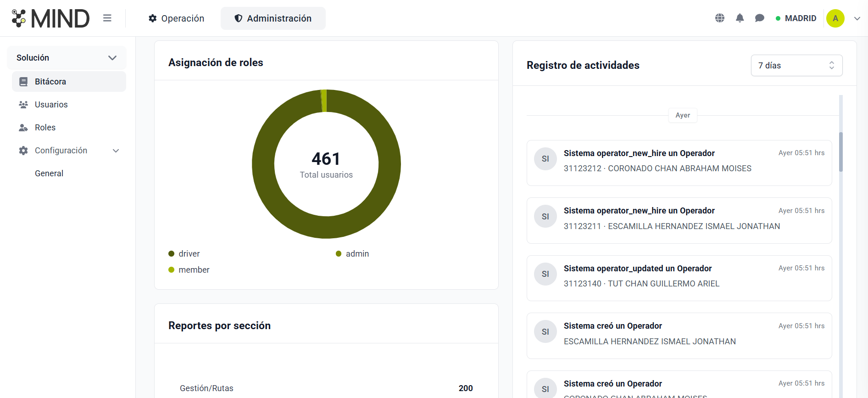The width and height of the screenshot is (868, 398).
Task: Click the MADRID location indicator
Action: tap(796, 18)
